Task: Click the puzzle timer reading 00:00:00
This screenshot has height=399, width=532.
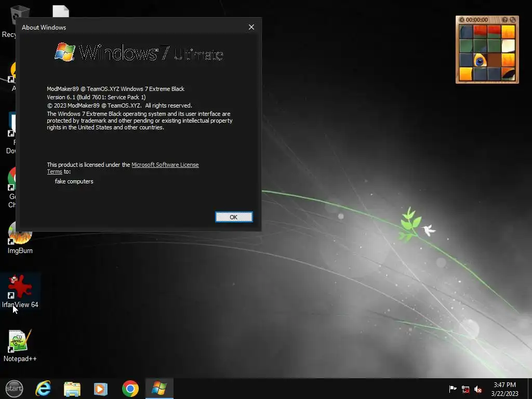Action: click(x=477, y=20)
